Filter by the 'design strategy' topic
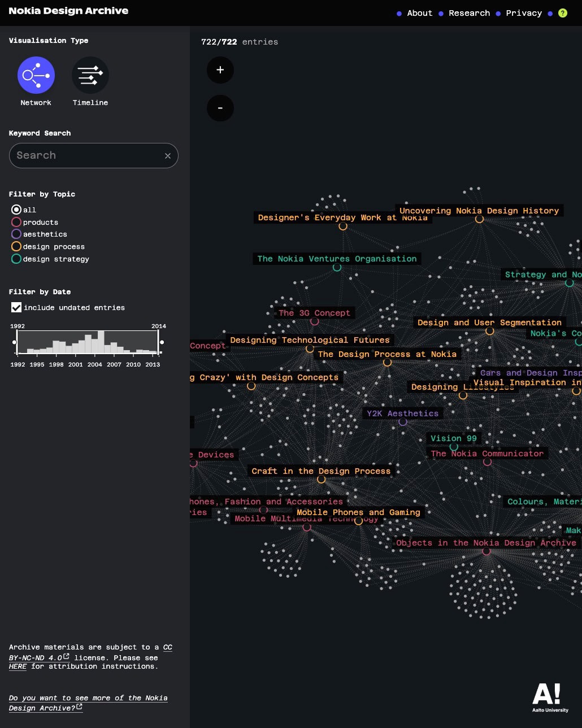 tap(16, 259)
